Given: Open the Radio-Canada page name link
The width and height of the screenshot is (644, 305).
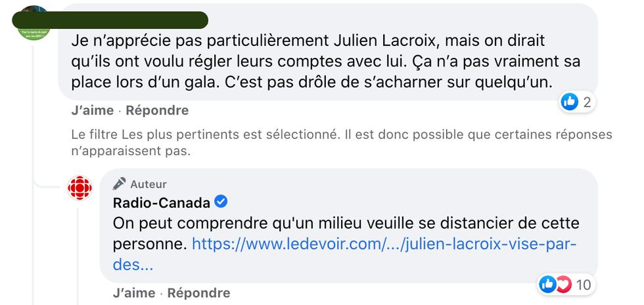Looking at the screenshot, I should [x=161, y=202].
